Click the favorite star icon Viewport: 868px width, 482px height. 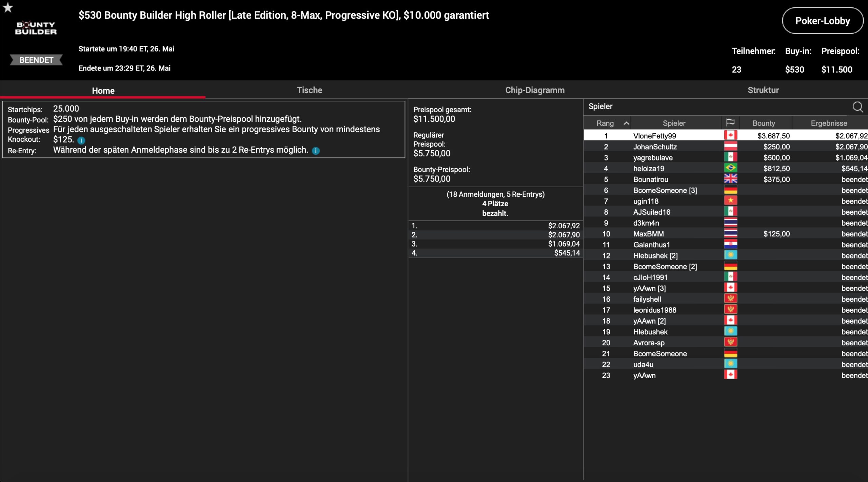pyautogui.click(x=8, y=7)
